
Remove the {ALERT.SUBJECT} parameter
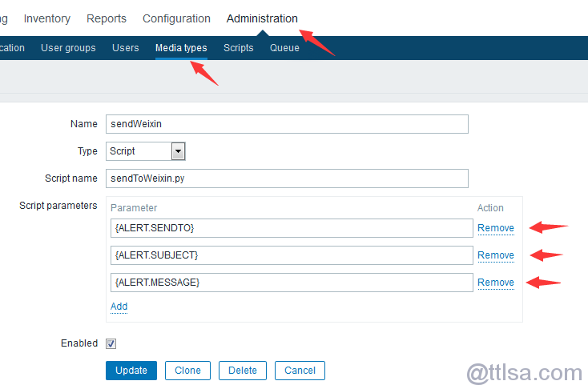click(496, 255)
